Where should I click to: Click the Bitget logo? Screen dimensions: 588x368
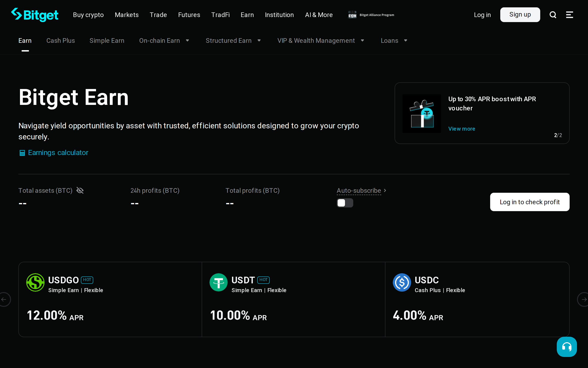click(x=34, y=15)
